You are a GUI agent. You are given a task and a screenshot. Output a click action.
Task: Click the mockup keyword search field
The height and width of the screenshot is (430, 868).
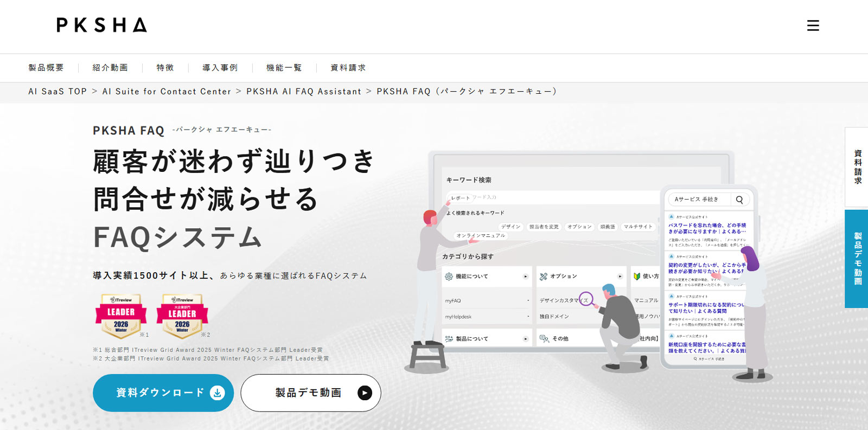click(x=553, y=197)
